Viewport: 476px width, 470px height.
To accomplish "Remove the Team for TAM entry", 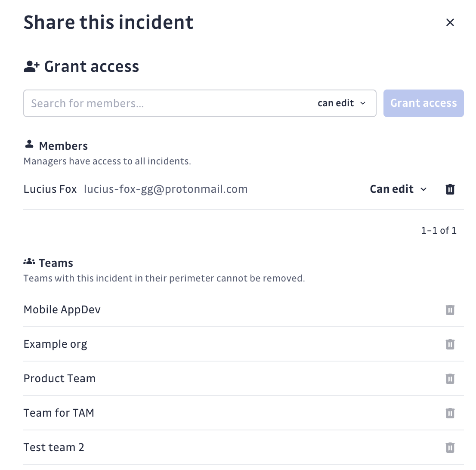I will pos(450,413).
